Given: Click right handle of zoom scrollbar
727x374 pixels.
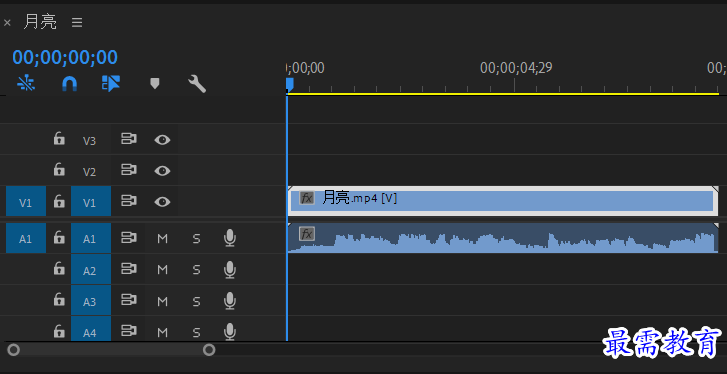Looking at the screenshot, I should [x=209, y=350].
